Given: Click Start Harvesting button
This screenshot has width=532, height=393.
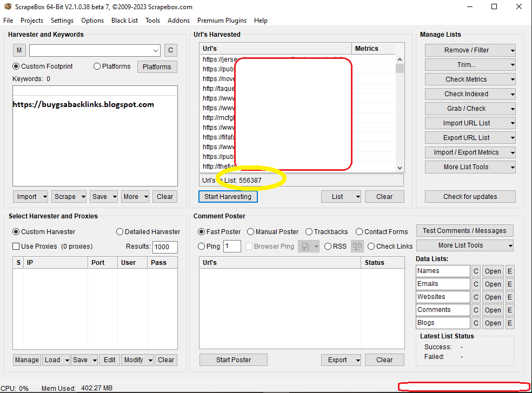Looking at the screenshot, I should 228,197.
